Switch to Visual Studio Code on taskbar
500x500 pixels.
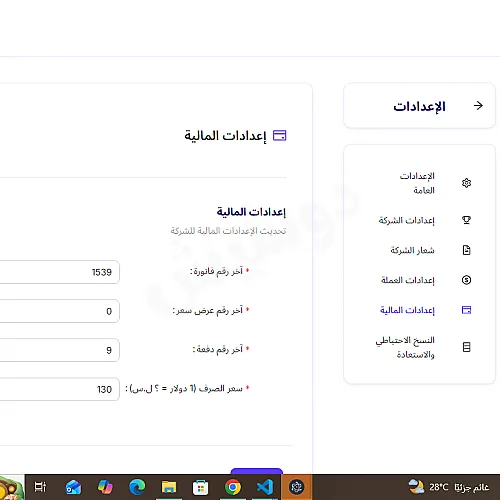click(x=265, y=487)
